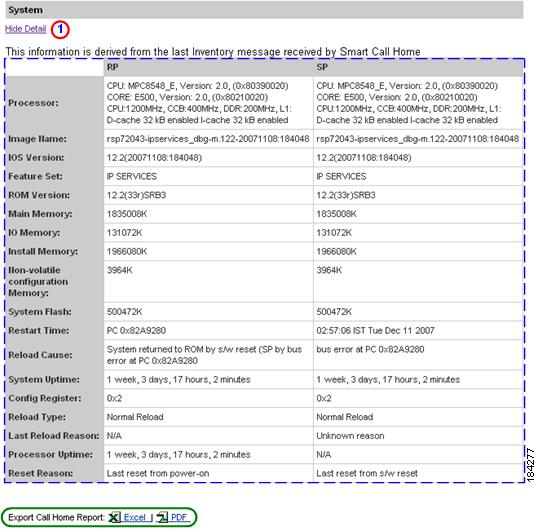
Task: Click the Processor row label
Action: (33, 103)
